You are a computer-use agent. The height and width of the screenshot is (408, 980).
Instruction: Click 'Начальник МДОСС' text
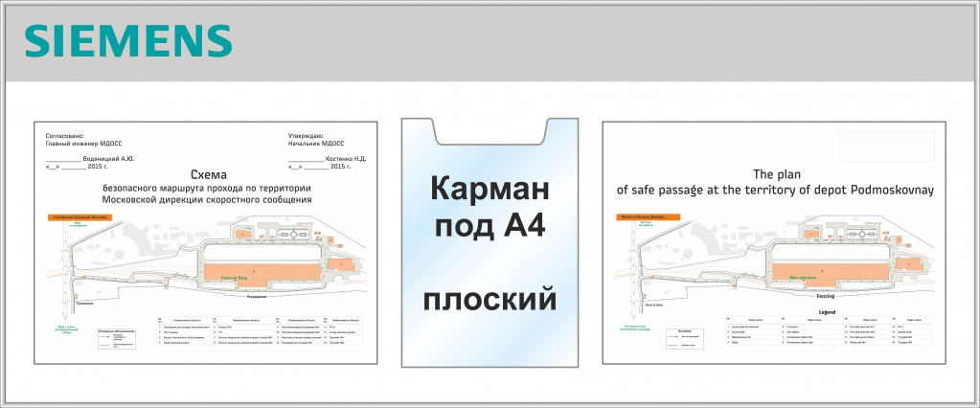314,143
